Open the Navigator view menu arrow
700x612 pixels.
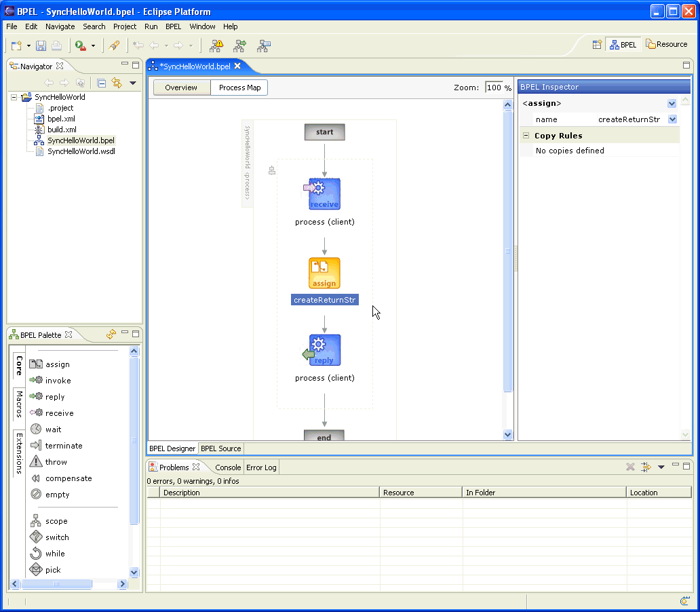pos(132,83)
